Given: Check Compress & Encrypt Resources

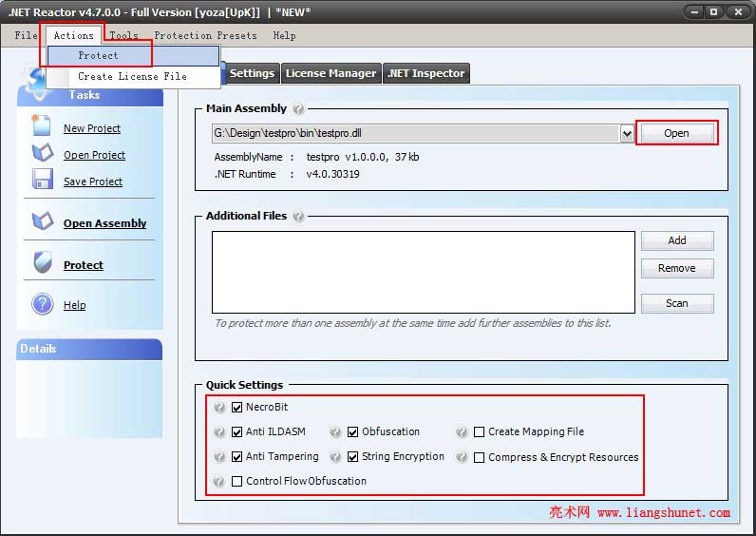Looking at the screenshot, I should click(480, 457).
